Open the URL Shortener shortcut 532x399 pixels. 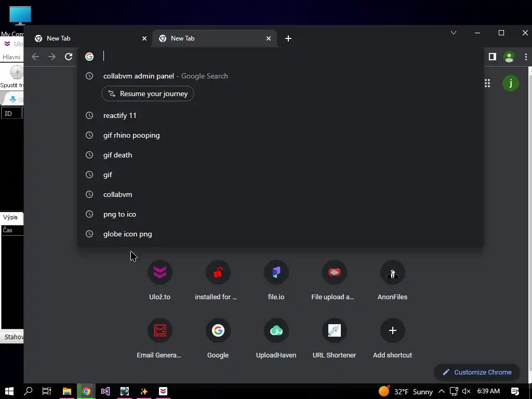point(334,339)
